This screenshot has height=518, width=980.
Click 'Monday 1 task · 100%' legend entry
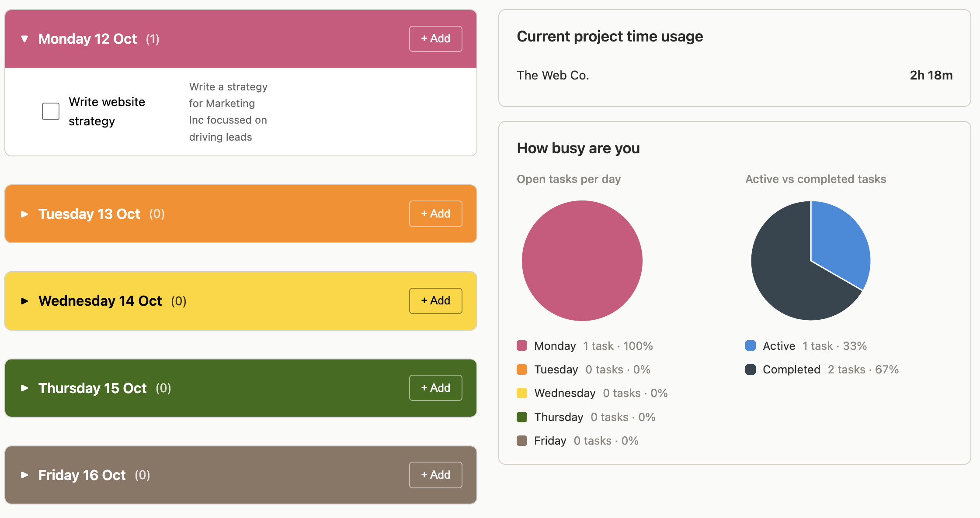tap(585, 345)
